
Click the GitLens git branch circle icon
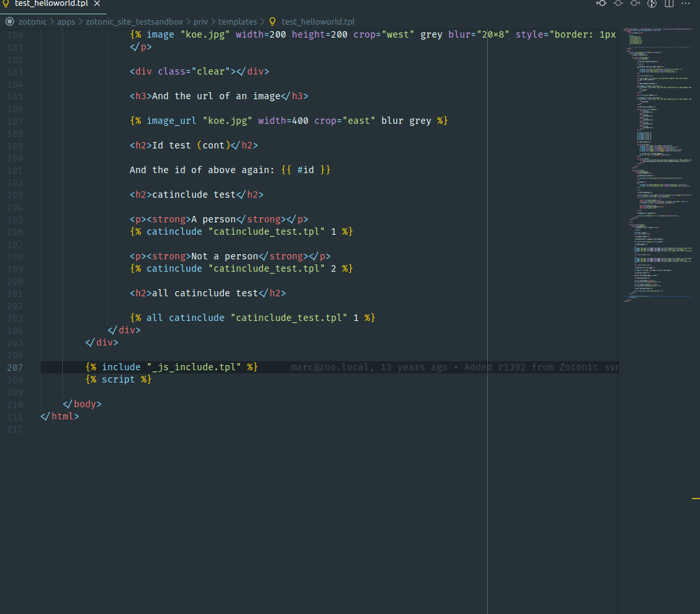pos(652,4)
